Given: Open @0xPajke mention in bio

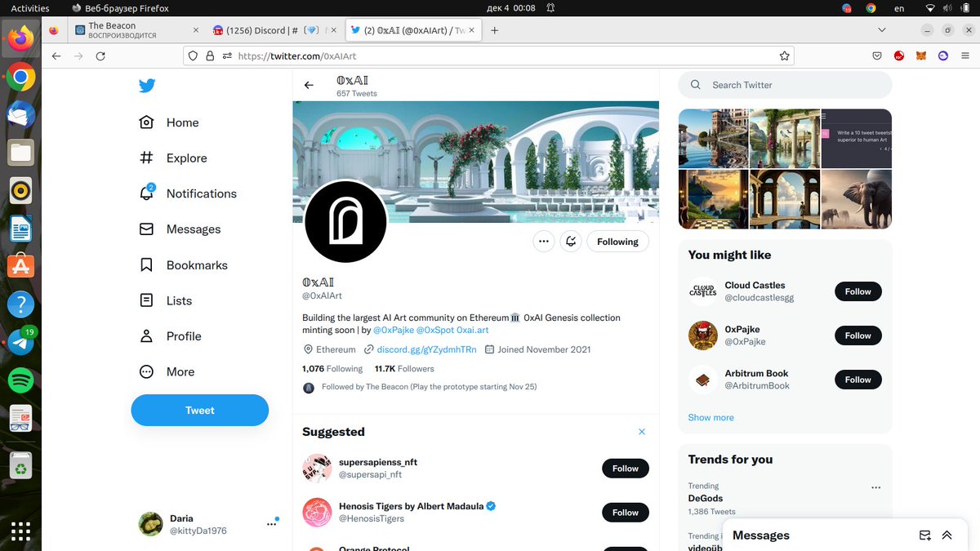Looking at the screenshot, I should coord(393,330).
